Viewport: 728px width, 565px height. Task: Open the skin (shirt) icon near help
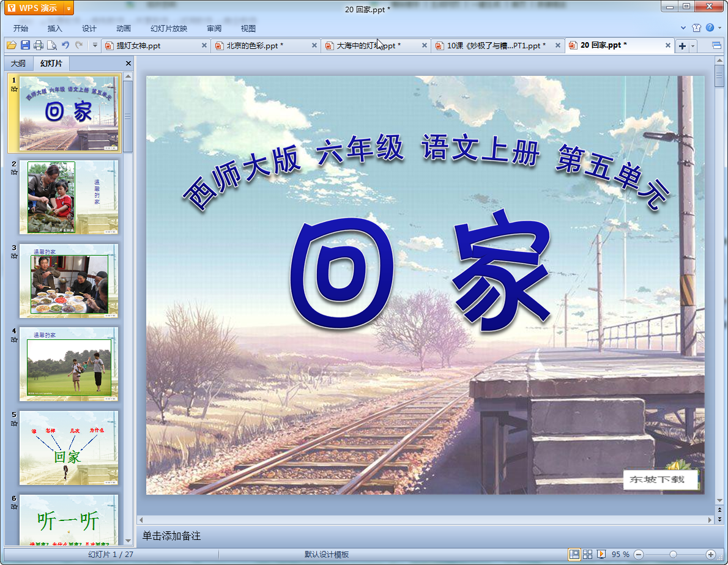pyautogui.click(x=696, y=28)
